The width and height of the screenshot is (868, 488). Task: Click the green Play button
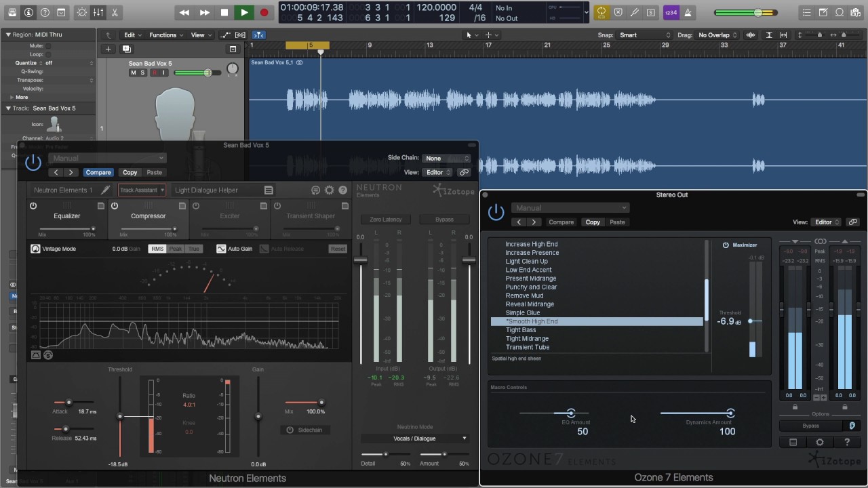pyautogui.click(x=244, y=12)
